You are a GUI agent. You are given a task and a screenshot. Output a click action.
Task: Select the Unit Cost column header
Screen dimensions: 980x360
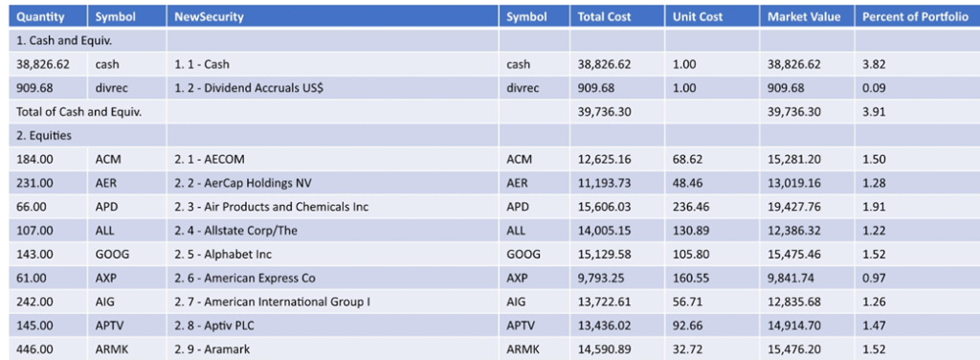click(712, 17)
